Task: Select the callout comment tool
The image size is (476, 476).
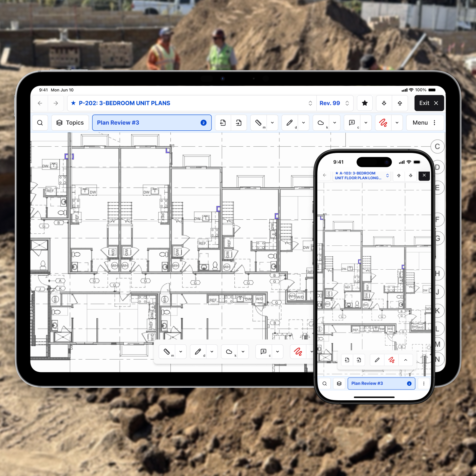Action: coord(352,122)
